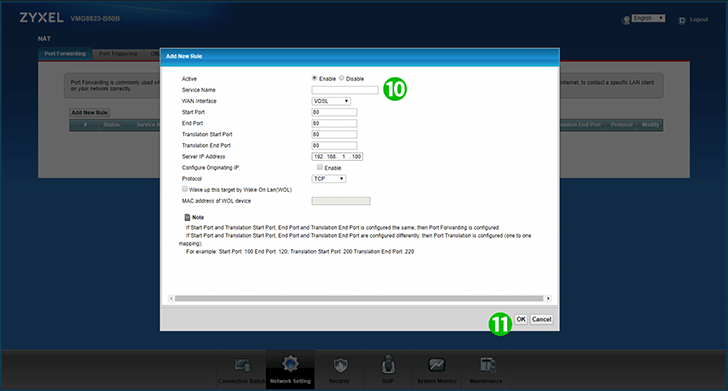This screenshot has width=728, height=391.
Task: Click the Status column header
Action: [x=111, y=125]
